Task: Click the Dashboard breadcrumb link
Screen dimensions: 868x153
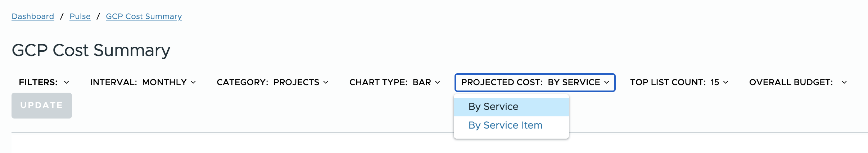Action: 33,17
